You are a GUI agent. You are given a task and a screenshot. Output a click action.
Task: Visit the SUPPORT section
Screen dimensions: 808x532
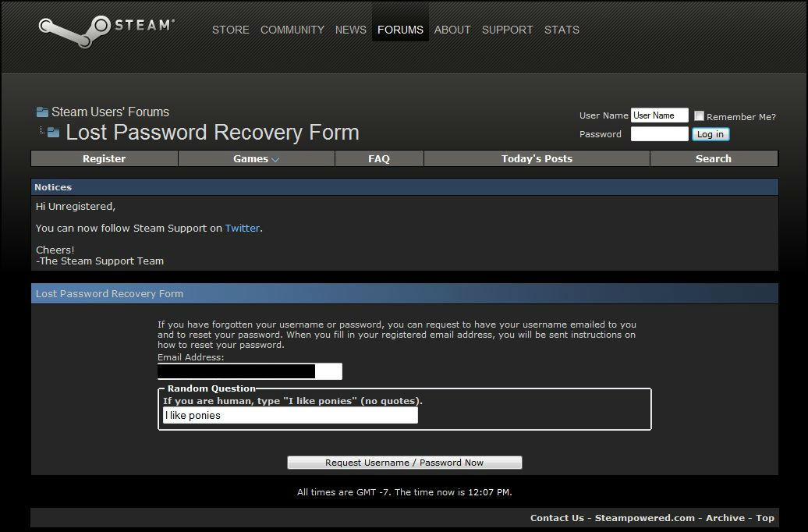(x=508, y=30)
